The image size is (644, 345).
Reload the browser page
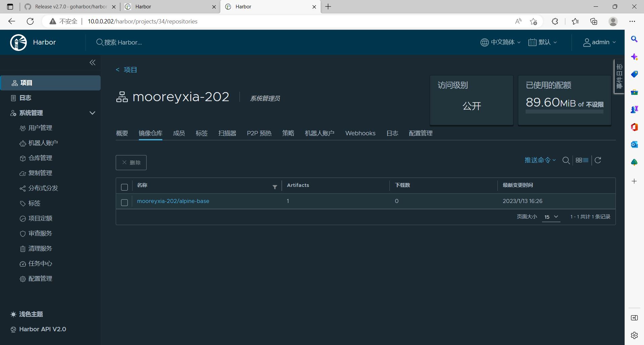click(30, 21)
